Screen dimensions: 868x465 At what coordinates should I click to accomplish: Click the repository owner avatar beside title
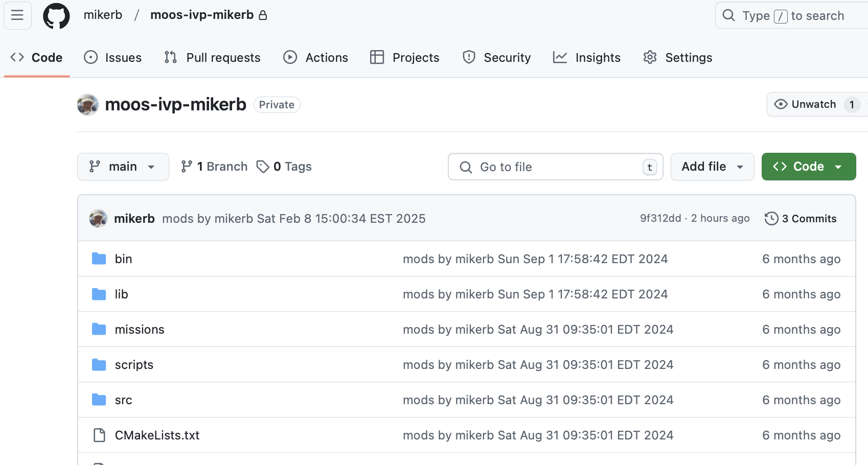pos(88,105)
